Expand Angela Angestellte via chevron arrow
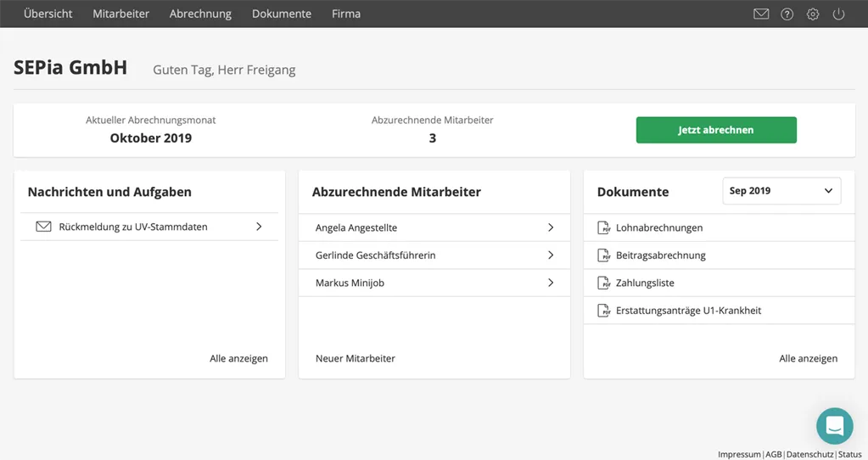This screenshot has height=460, width=868. [551, 227]
